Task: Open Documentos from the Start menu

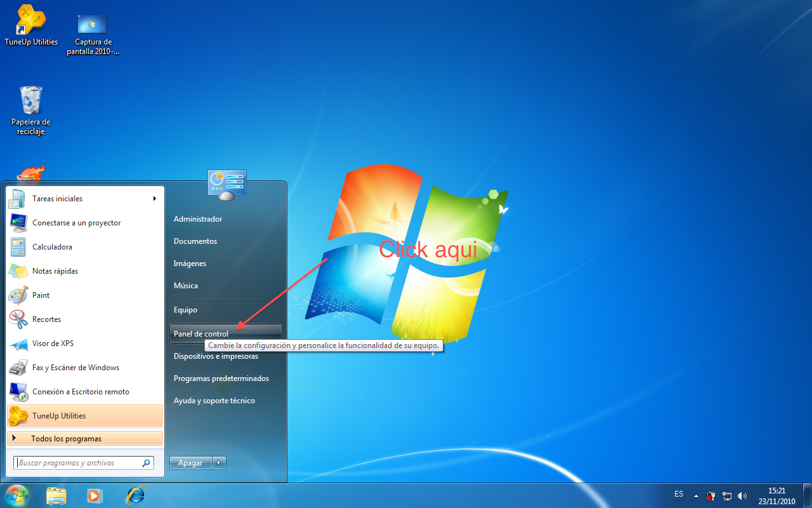Action: pyautogui.click(x=225, y=241)
